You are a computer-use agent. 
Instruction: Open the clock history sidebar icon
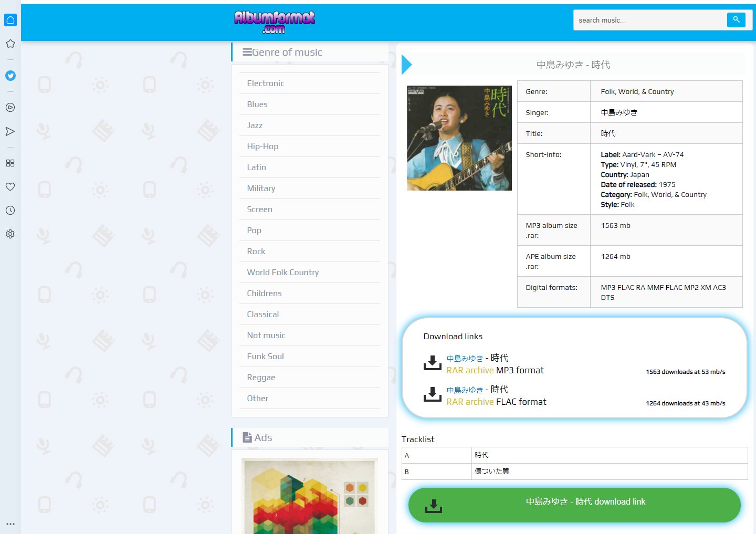point(10,210)
